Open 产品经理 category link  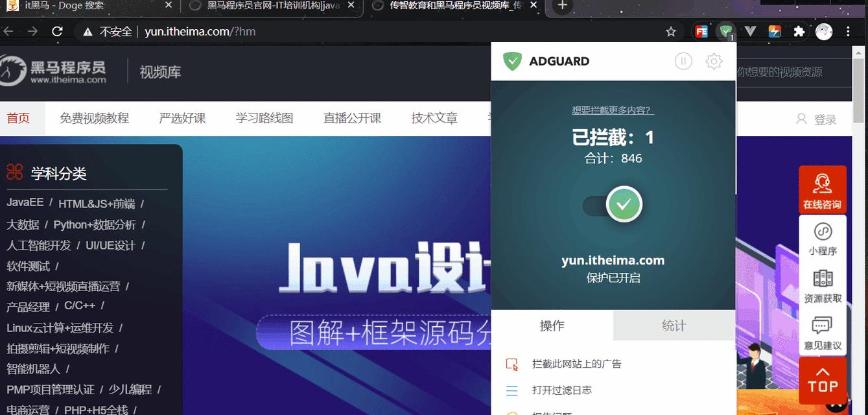click(x=28, y=307)
